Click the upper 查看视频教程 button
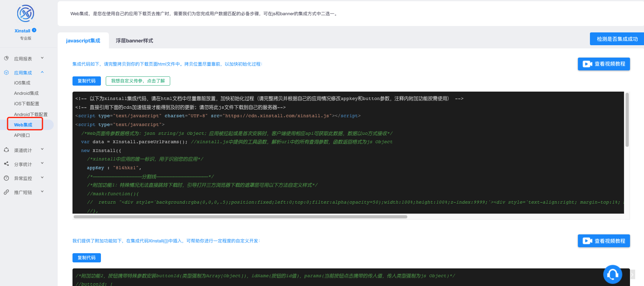The width and height of the screenshot is (644, 286). click(x=604, y=64)
